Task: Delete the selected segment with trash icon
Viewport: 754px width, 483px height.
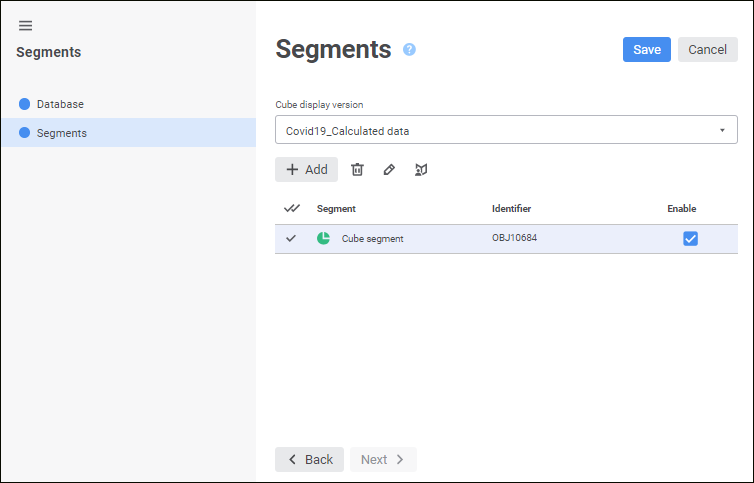Action: point(357,170)
